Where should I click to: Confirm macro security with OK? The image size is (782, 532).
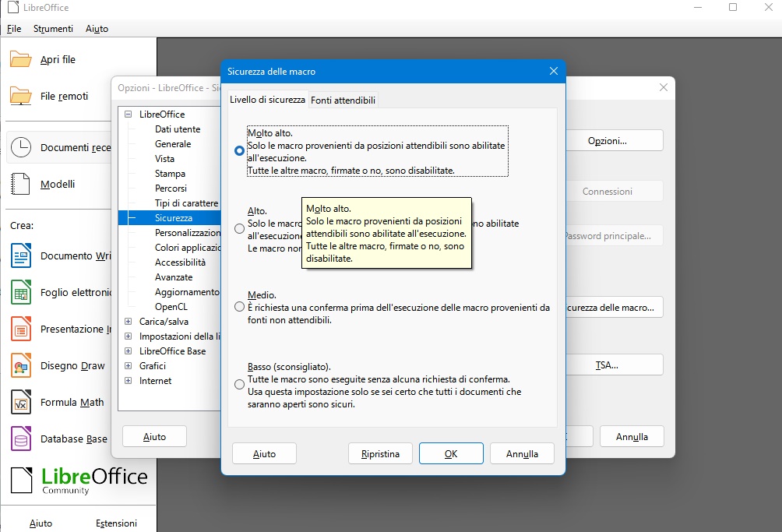pos(451,454)
